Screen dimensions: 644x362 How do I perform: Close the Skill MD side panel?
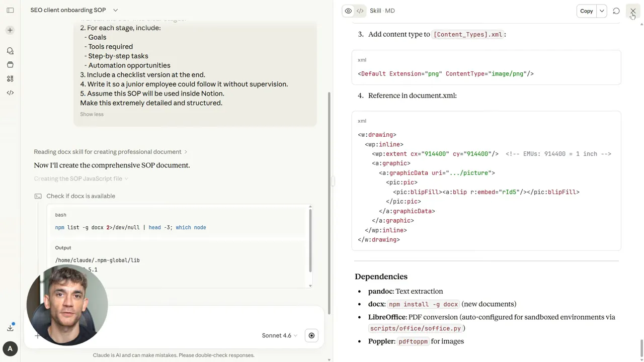click(x=633, y=11)
